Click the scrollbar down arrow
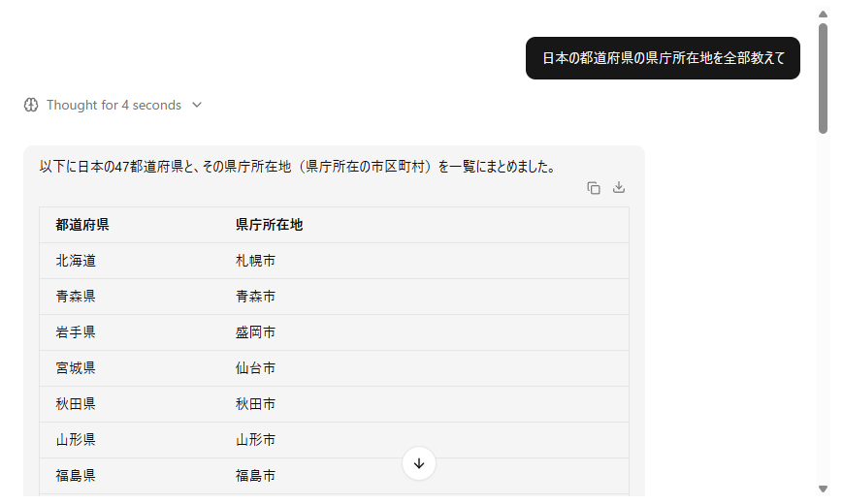 [823, 488]
